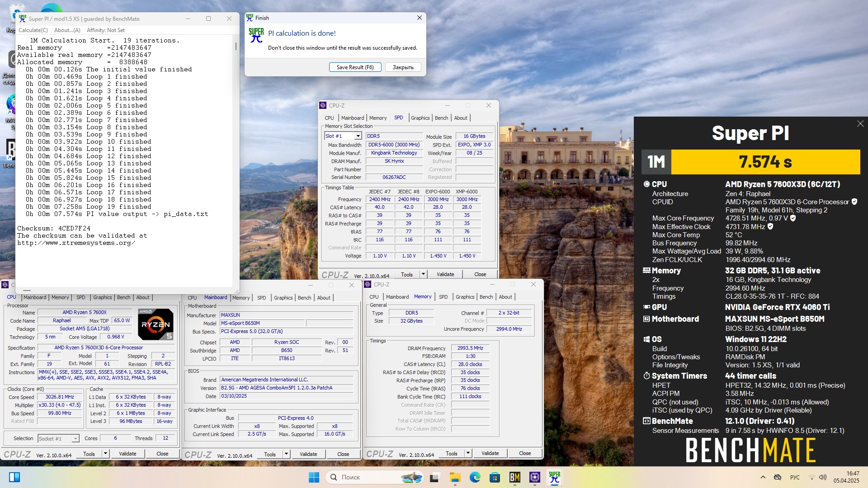
Task: Click the Finish dialog Super PI title icon
Action: (250, 18)
